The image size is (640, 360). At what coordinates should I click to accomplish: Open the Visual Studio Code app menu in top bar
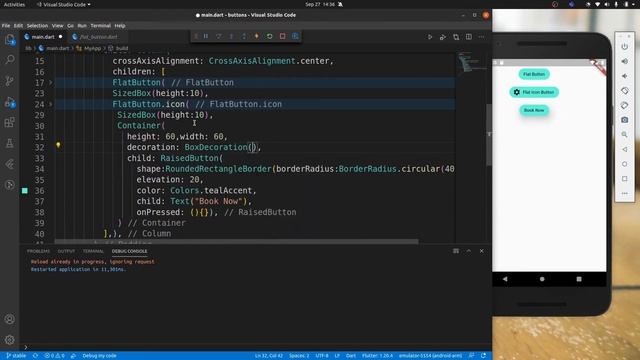64,4
